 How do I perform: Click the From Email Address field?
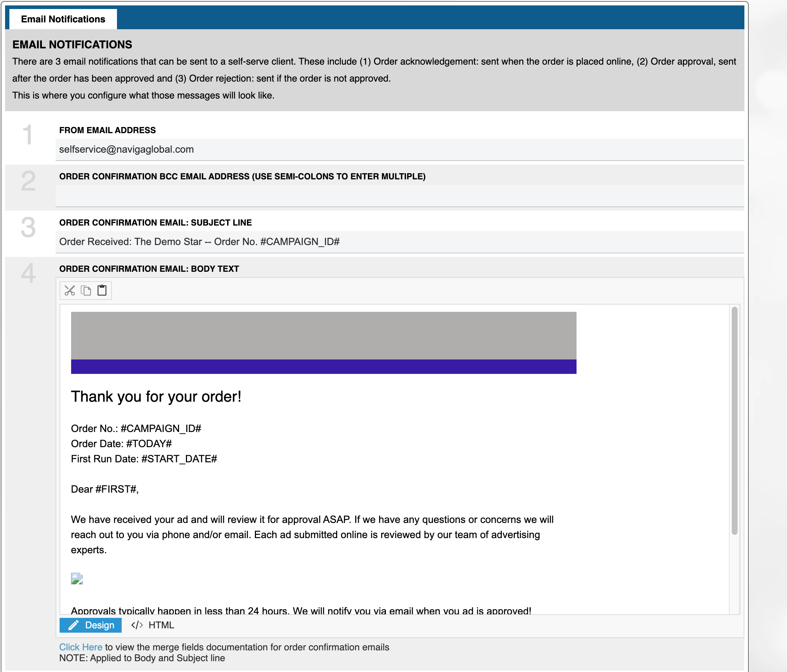(399, 149)
